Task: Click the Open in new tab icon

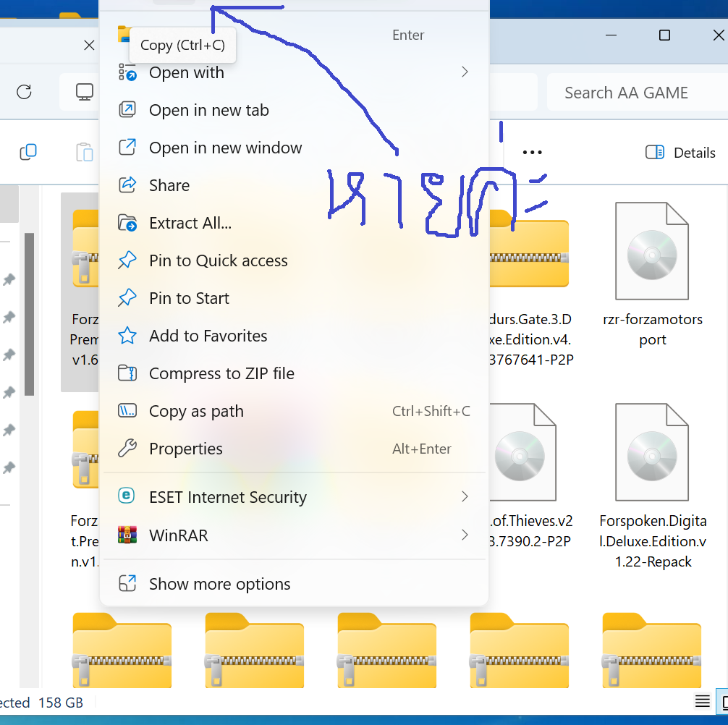Action: (127, 109)
